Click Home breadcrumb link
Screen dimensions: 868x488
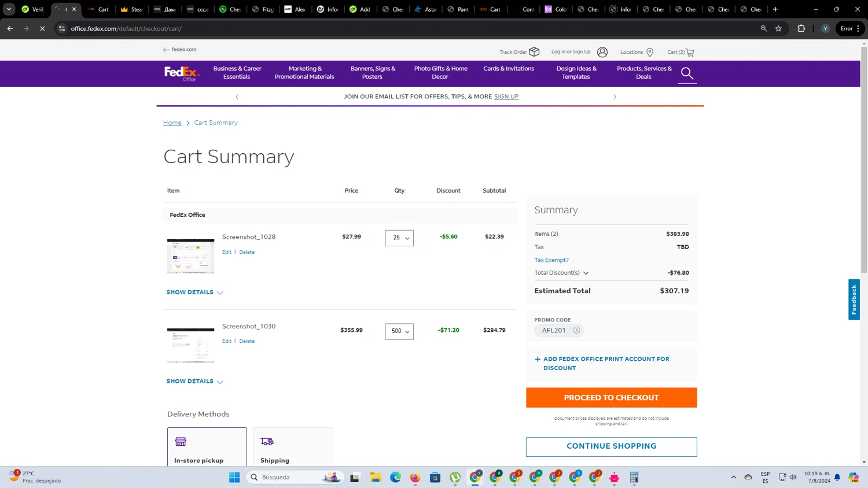pos(172,123)
